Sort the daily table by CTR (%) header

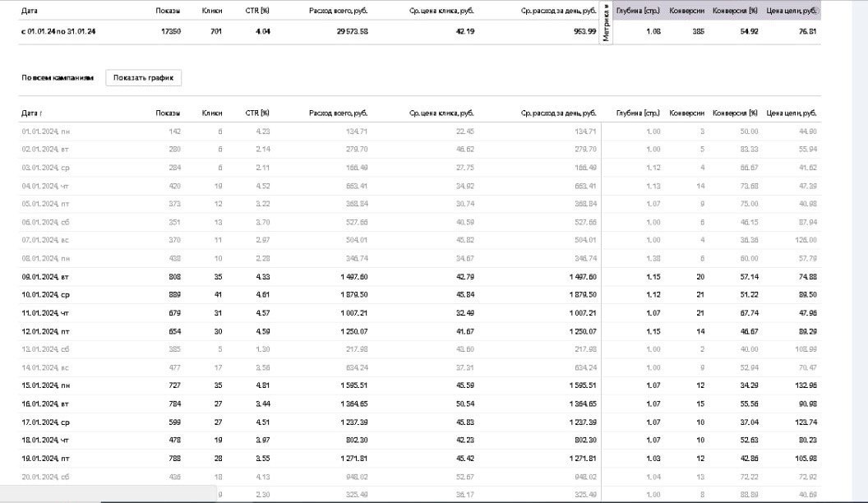pyautogui.click(x=257, y=113)
